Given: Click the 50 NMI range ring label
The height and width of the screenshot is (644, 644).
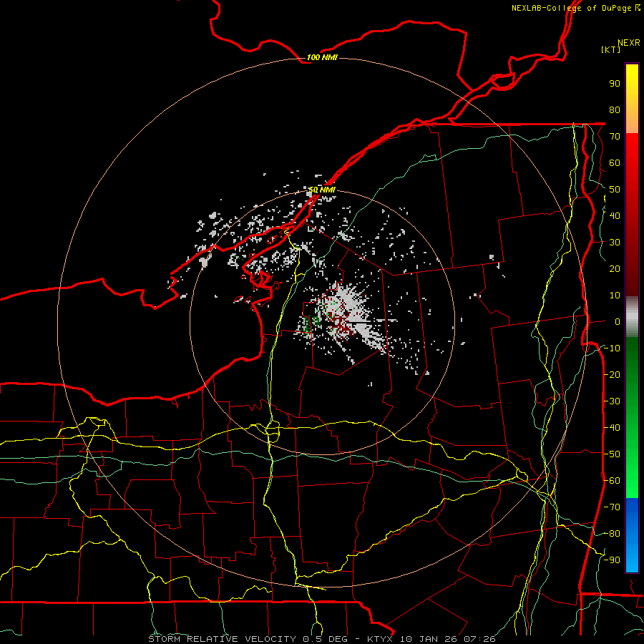Looking at the screenshot, I should (x=322, y=190).
